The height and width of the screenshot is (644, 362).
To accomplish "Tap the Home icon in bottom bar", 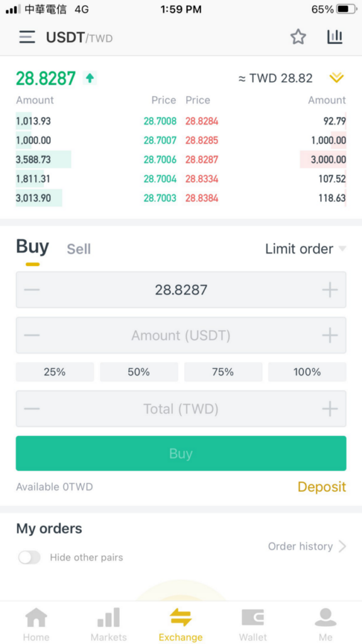I will 36,618.
